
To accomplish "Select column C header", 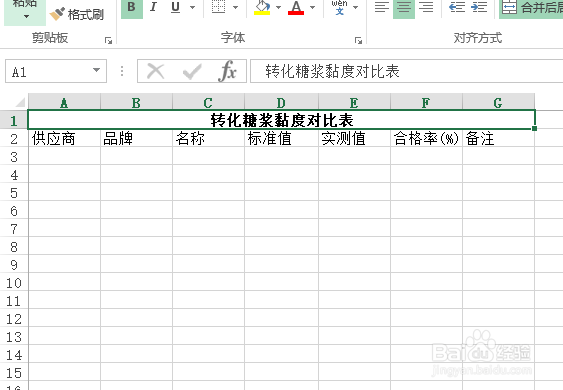I will click(208, 103).
